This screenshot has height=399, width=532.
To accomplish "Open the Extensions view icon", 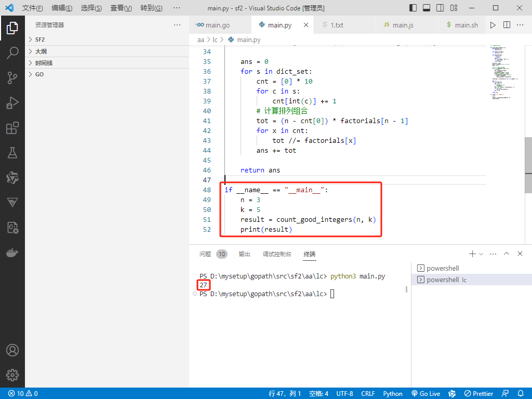I will click(12, 128).
